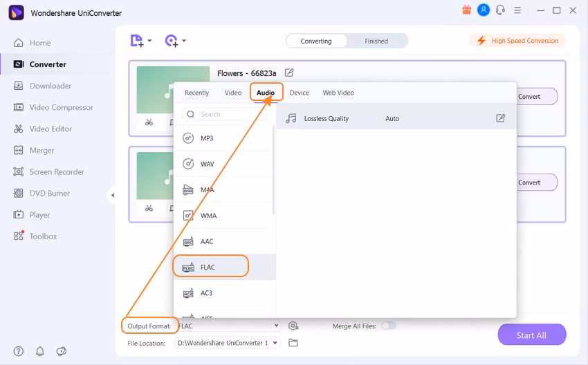Open the output folder icon
The width and height of the screenshot is (588, 365).
click(293, 343)
